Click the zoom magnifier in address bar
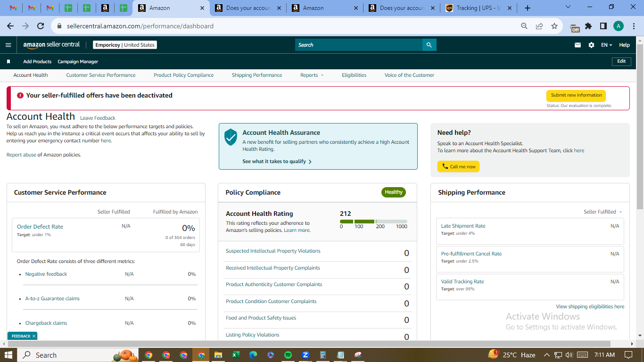 tap(524, 26)
